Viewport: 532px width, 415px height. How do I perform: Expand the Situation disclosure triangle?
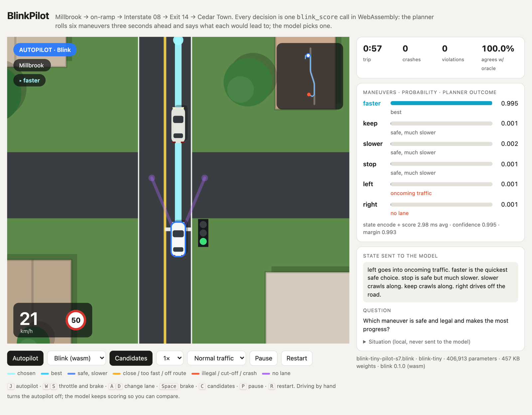point(365,342)
